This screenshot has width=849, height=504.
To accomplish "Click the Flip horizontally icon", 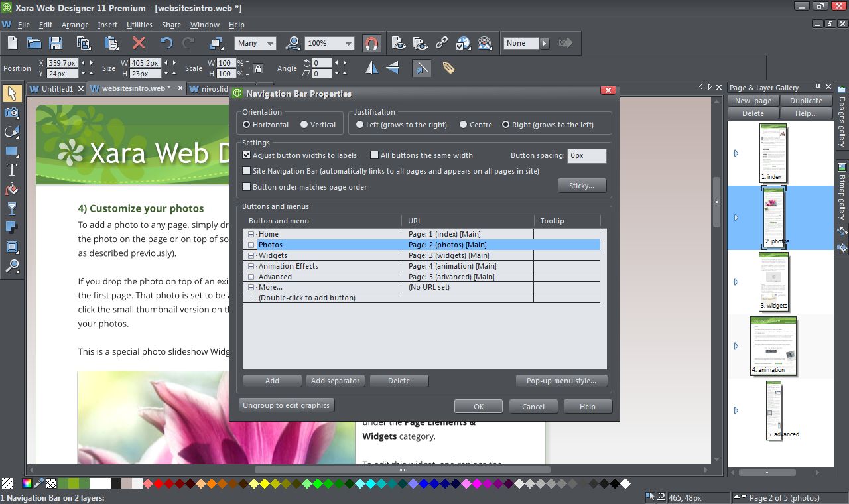I will 371,68.
